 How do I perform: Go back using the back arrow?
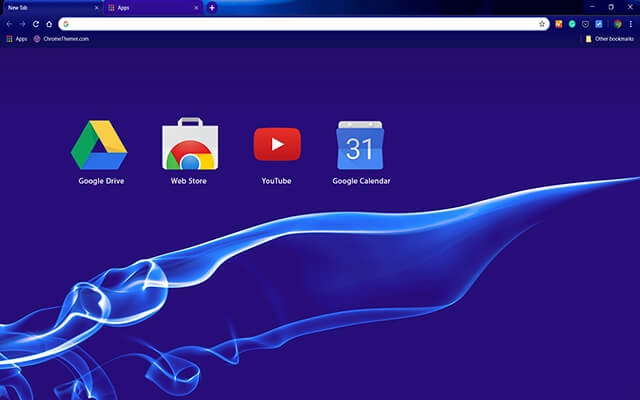(x=9, y=24)
